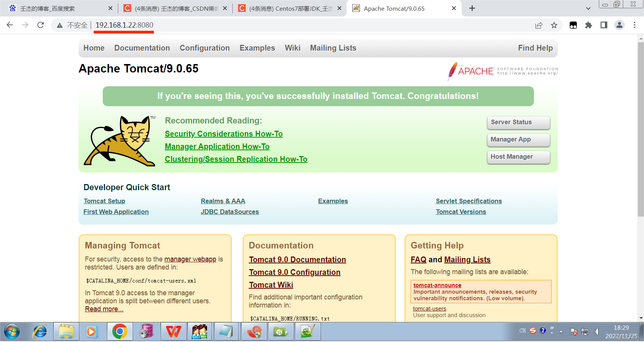Close the Apache Tomcat/9.0.65 tab
644x342 pixels.
coord(454,8)
